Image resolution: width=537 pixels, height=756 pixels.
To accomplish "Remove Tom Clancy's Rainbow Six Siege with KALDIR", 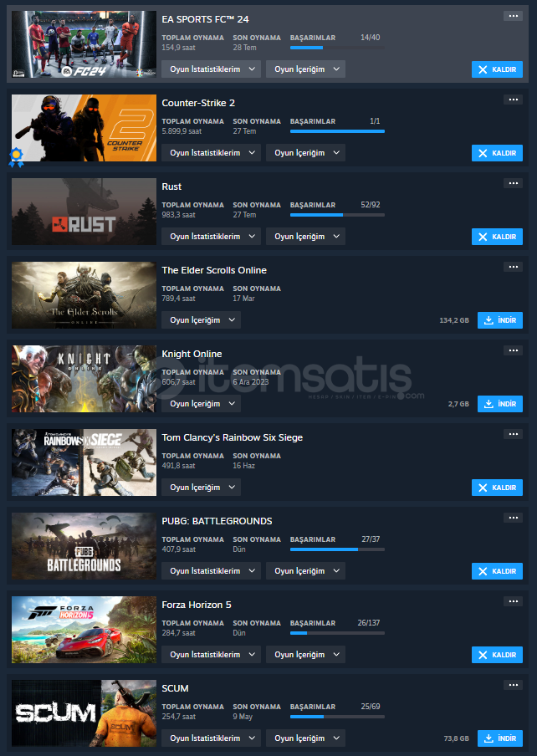I will pos(497,488).
